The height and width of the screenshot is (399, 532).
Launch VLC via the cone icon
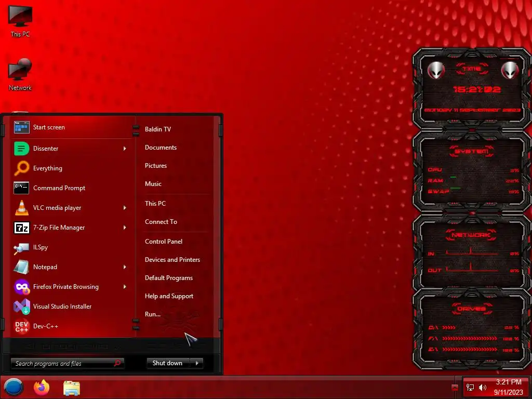point(21,208)
